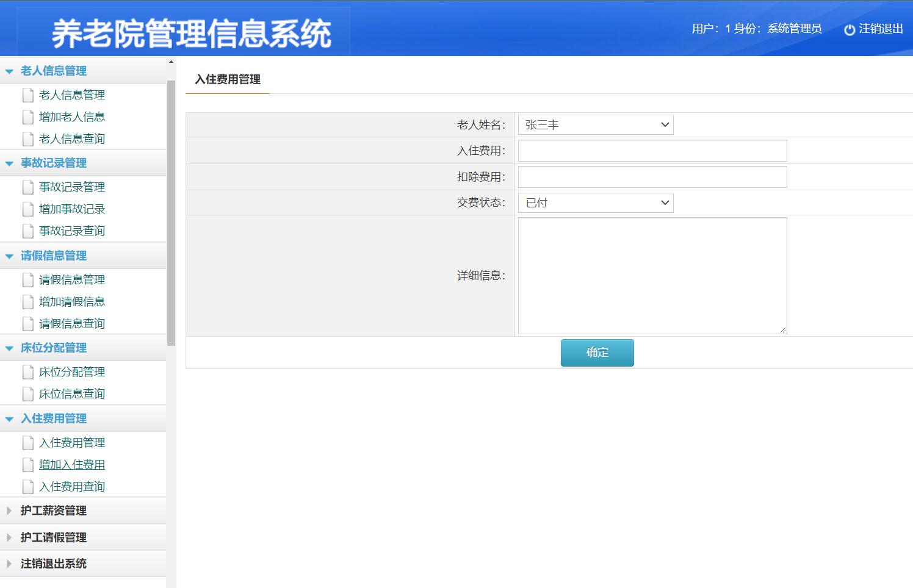Expand the 护工薪资管理 section
The height and width of the screenshot is (588, 913).
coord(54,511)
